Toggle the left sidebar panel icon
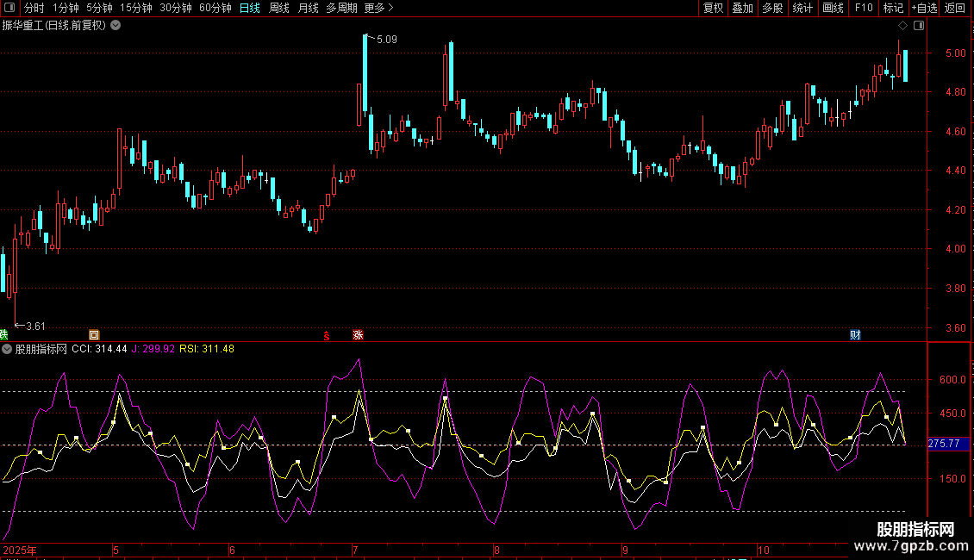Viewport: 974px width, 560px height. pyautogui.click(x=8, y=8)
